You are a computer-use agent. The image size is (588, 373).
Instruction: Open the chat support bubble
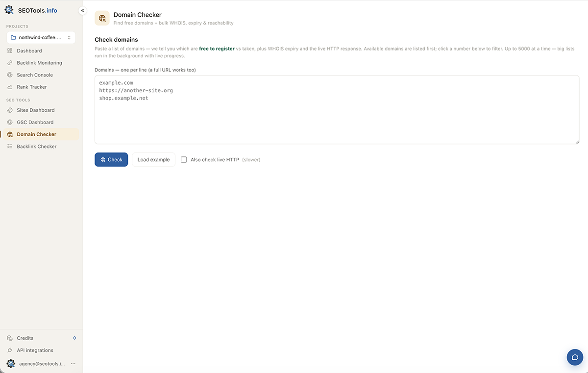[575, 357]
